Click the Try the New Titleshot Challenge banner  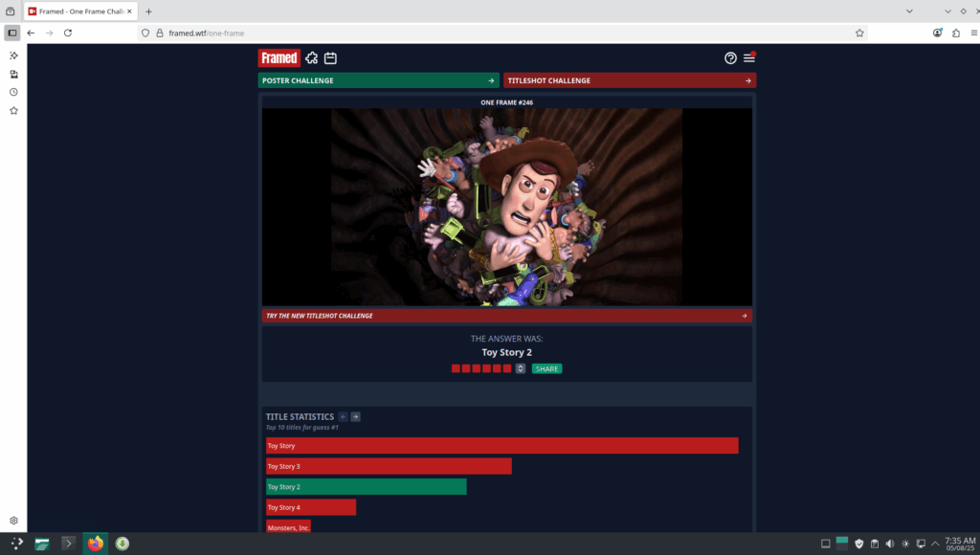click(x=506, y=316)
